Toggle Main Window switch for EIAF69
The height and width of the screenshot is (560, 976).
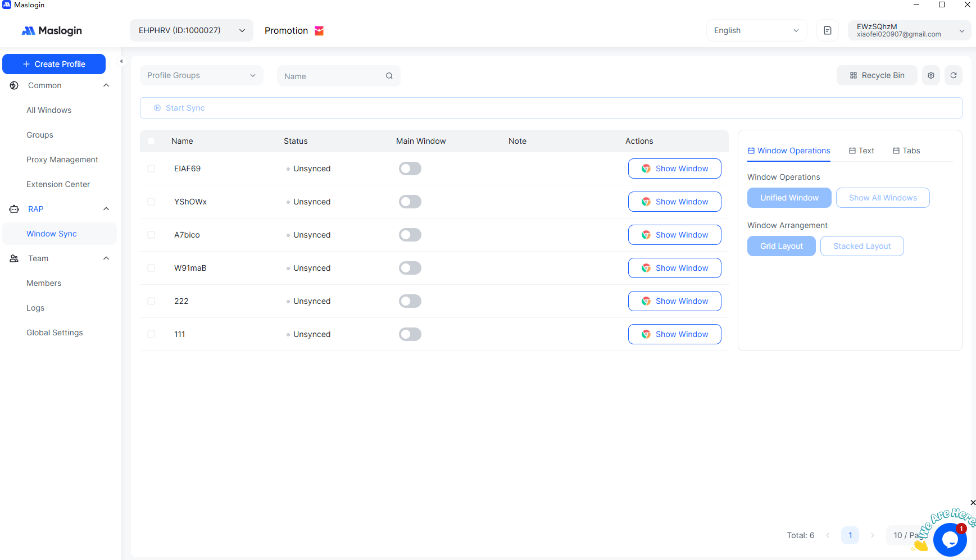pyautogui.click(x=410, y=169)
